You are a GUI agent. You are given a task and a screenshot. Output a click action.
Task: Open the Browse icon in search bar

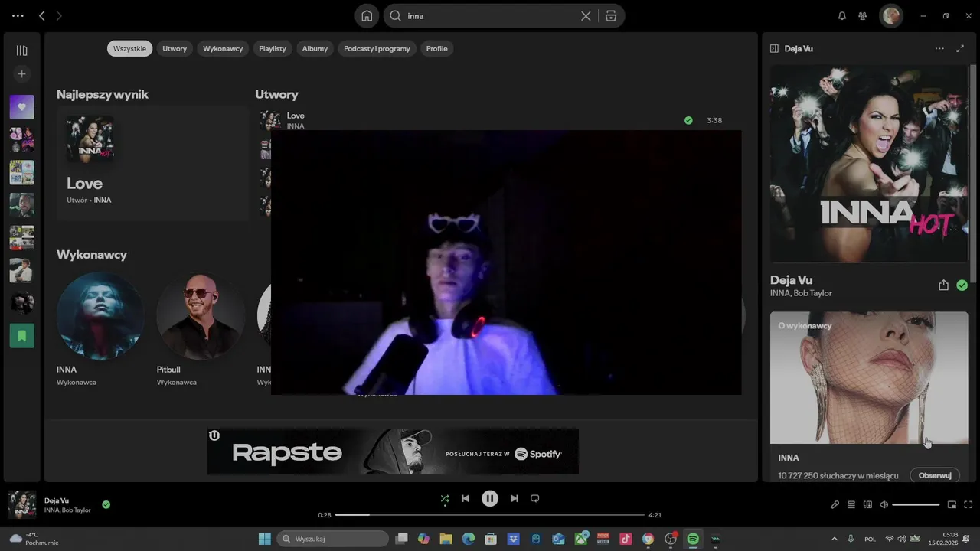point(610,15)
